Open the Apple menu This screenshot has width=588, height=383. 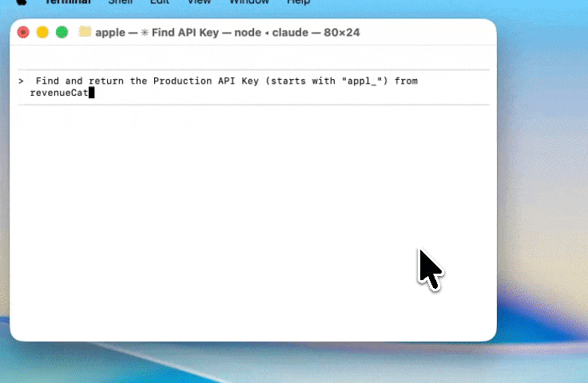pyautogui.click(x=22, y=2)
